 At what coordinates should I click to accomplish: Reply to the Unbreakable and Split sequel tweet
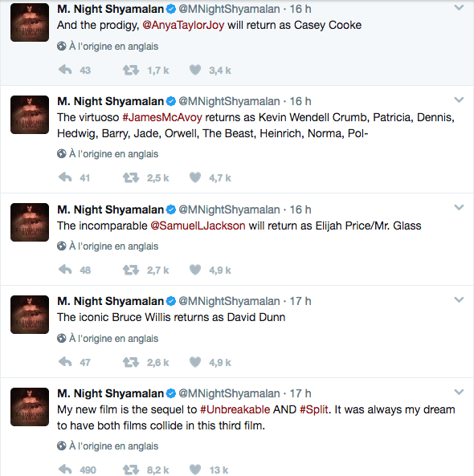click(x=65, y=470)
